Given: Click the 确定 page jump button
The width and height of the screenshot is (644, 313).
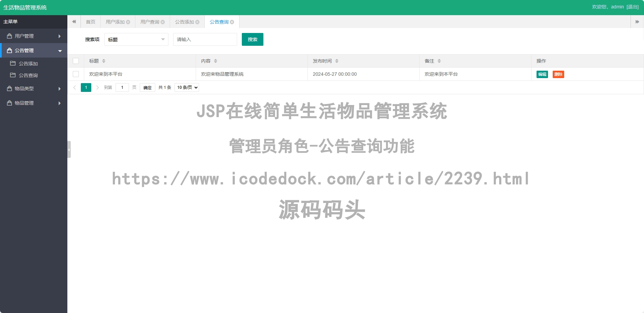Looking at the screenshot, I should [148, 88].
